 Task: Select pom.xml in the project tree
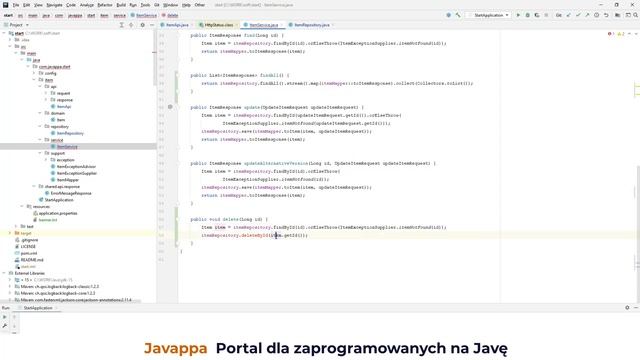pyautogui.click(x=29, y=253)
